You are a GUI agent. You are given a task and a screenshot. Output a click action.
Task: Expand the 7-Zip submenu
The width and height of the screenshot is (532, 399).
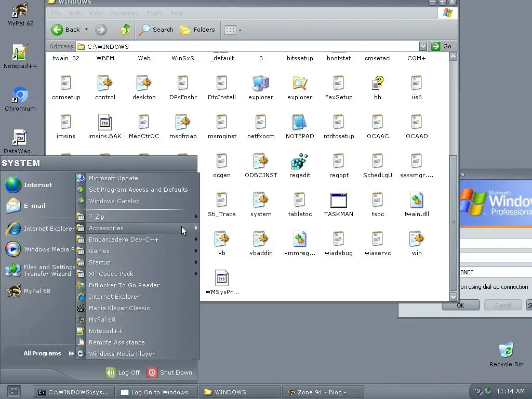pos(137,217)
